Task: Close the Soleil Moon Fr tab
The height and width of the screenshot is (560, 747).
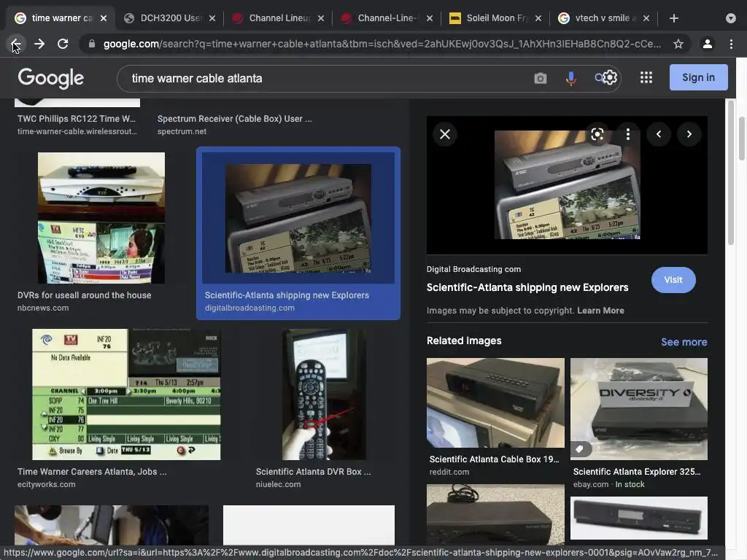Action: (x=538, y=18)
